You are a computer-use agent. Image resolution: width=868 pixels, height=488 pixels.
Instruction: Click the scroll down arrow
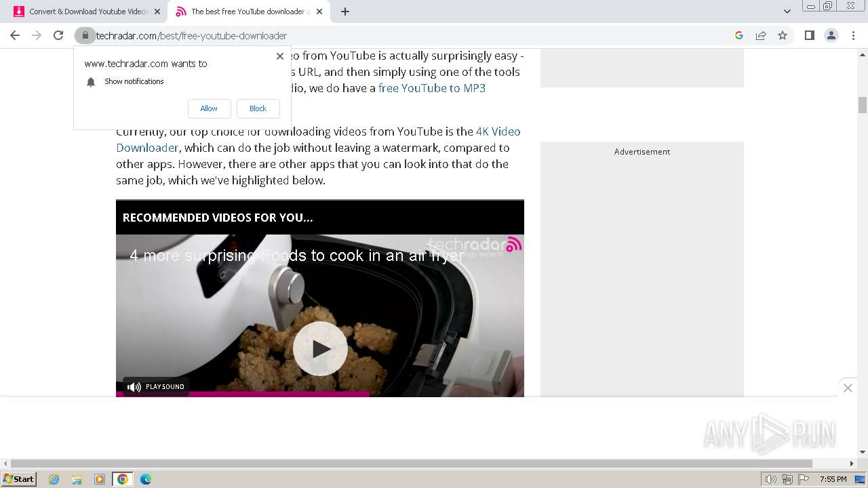coord(863,452)
